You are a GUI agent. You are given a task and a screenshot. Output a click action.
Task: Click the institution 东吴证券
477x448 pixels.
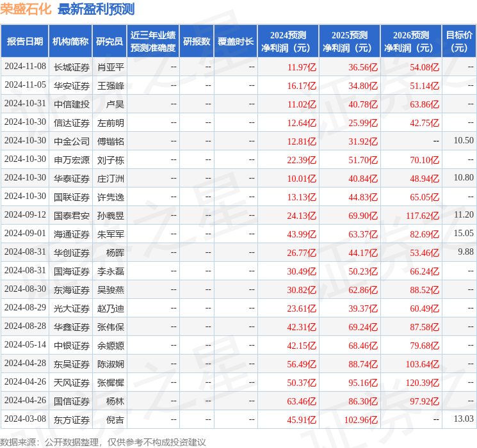point(72,364)
